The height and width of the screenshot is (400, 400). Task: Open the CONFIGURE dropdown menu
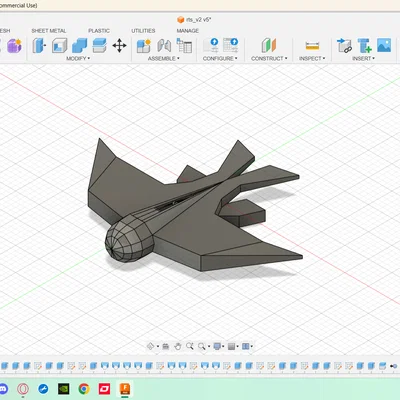pos(220,58)
